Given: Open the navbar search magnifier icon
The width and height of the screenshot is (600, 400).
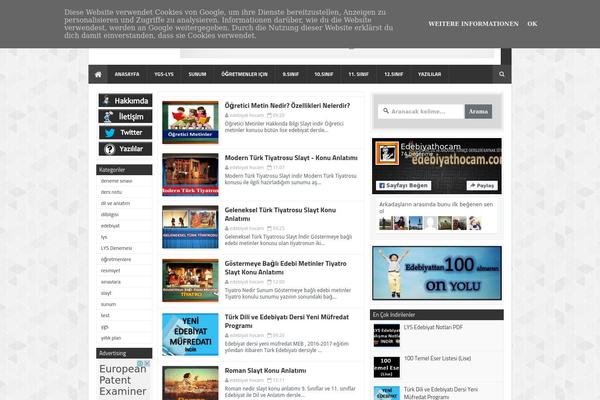Looking at the screenshot, I should pos(502,74).
